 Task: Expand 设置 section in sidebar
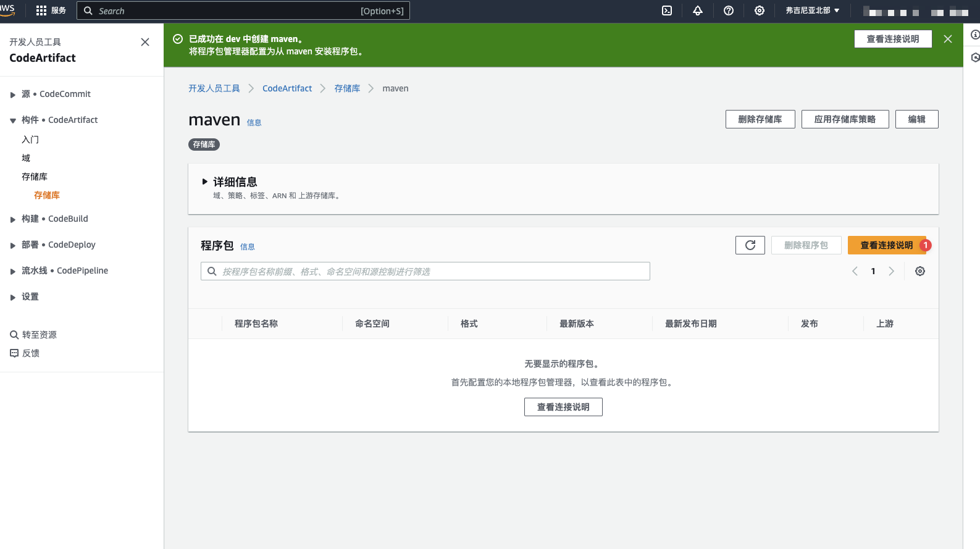(x=13, y=297)
